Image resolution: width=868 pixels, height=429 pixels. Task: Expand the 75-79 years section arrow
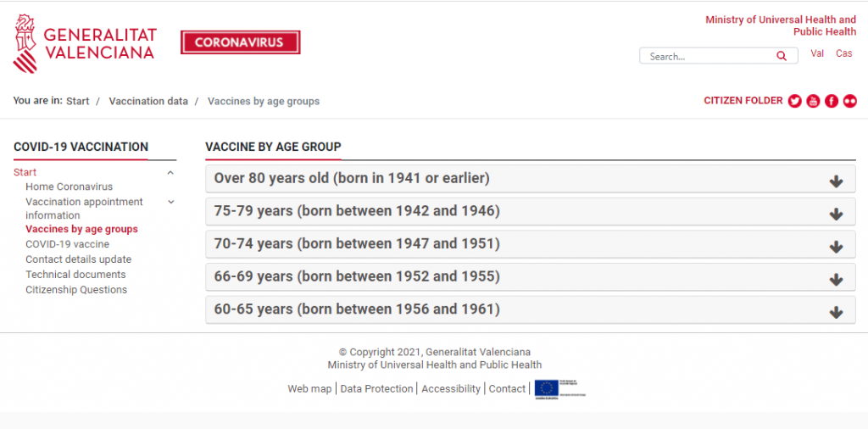[x=836, y=214]
